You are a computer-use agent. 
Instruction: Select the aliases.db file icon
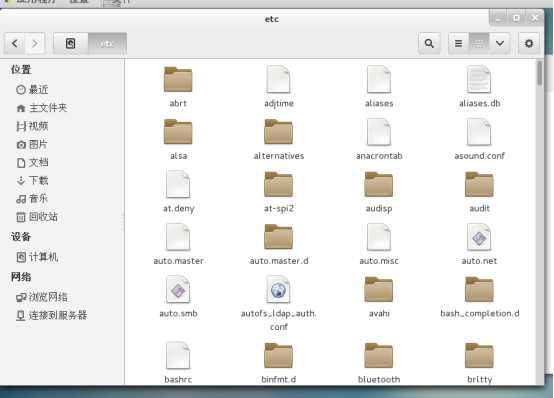[479, 79]
